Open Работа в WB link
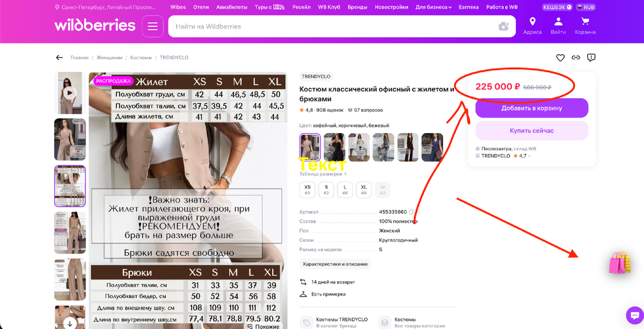 (502, 8)
